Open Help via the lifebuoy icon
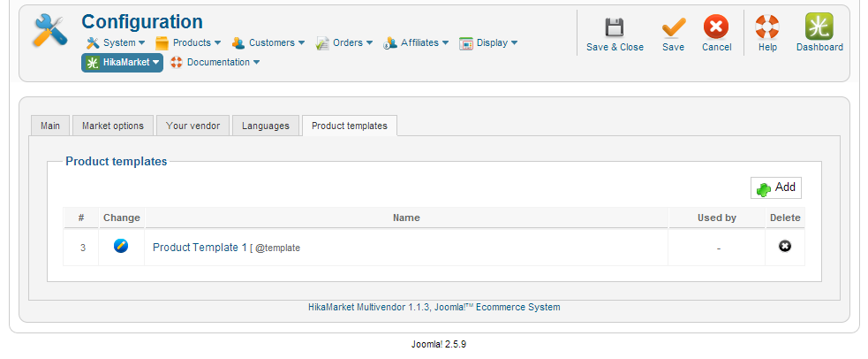Screen dimensions: 868x359 [x=767, y=28]
